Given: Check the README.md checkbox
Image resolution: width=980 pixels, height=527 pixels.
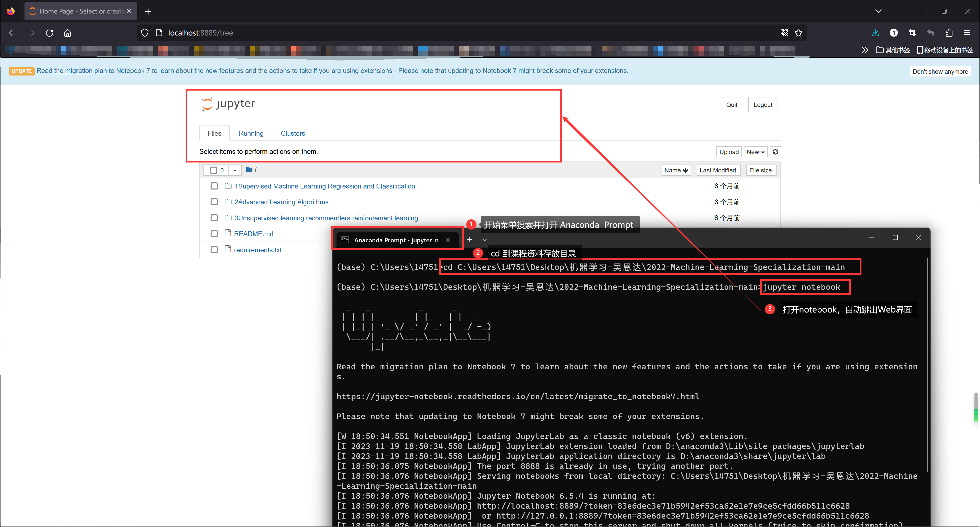Looking at the screenshot, I should coord(214,234).
